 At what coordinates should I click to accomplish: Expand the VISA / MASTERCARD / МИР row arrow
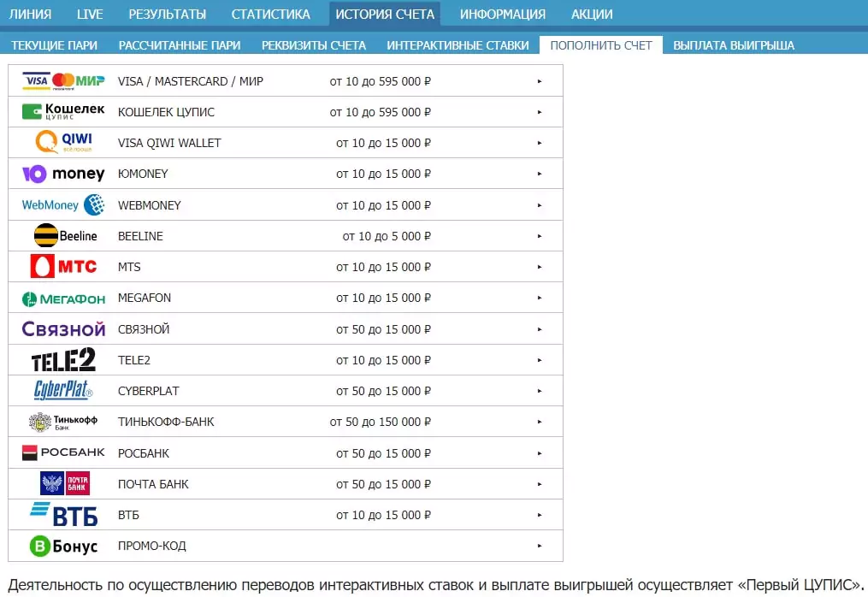539,81
